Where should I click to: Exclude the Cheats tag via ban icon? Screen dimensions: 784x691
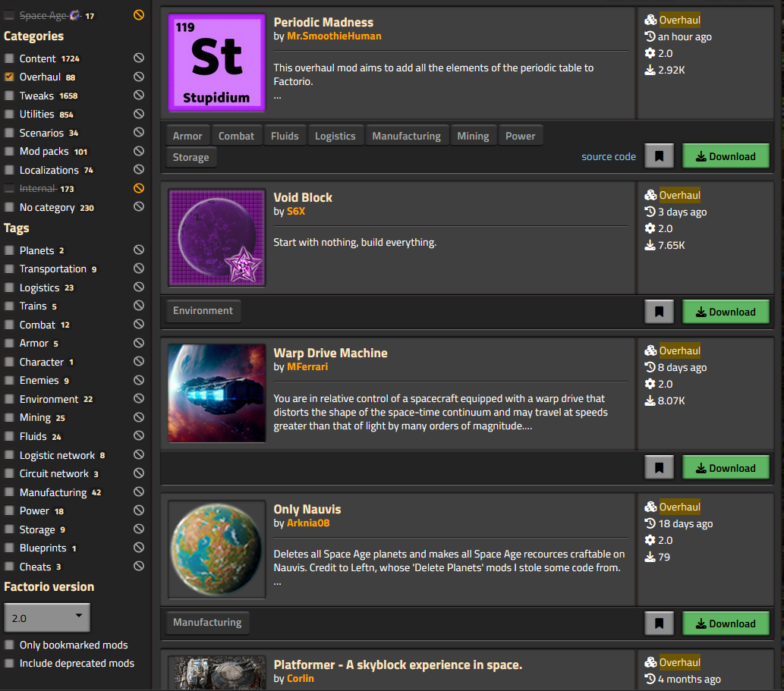[x=138, y=566]
